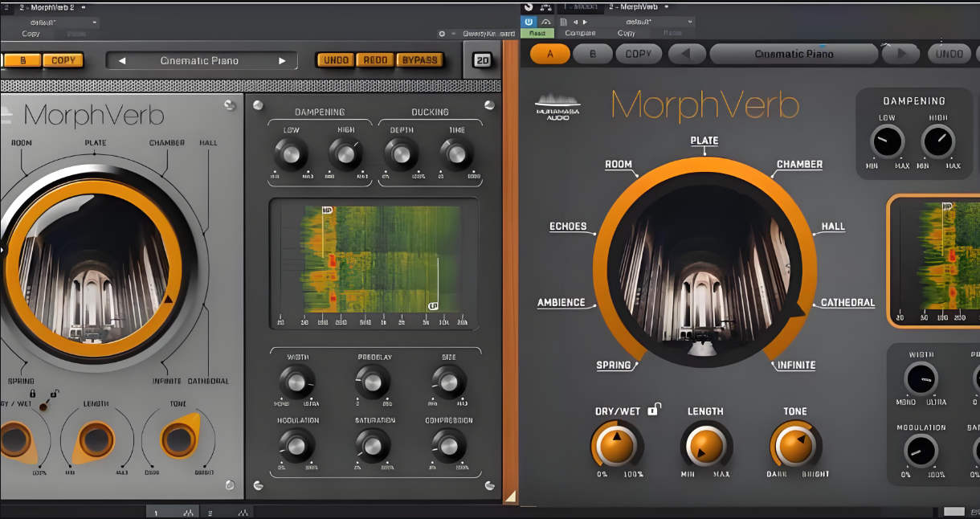Adjust the COMPRESSION knob in left window
Image resolution: width=980 pixels, height=519 pixels.
[448, 444]
